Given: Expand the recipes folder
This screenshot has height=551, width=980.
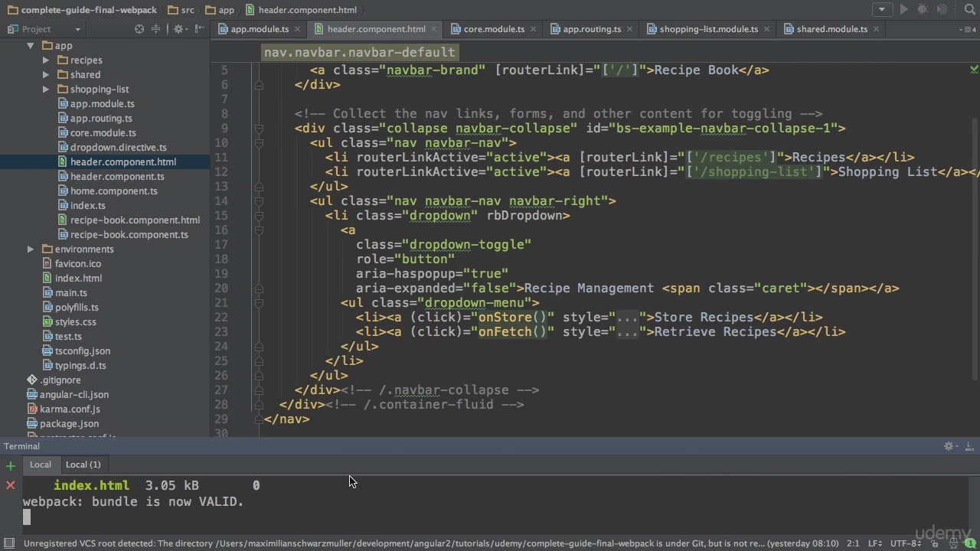Looking at the screenshot, I should pos(46,60).
